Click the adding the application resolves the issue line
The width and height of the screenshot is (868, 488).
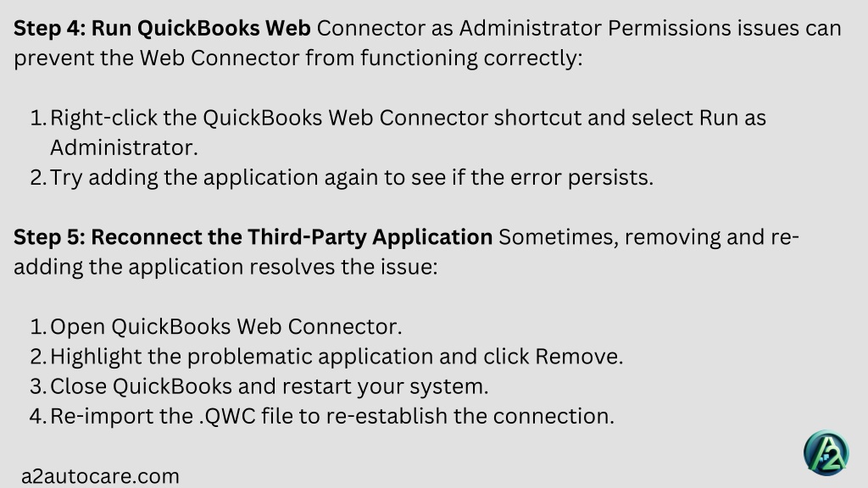pyautogui.click(x=225, y=267)
